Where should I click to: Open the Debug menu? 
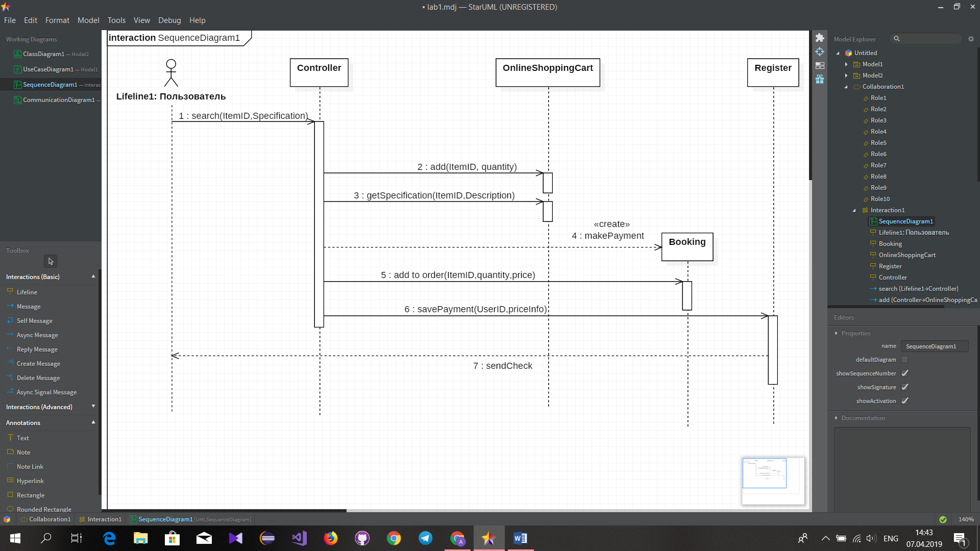coord(169,20)
